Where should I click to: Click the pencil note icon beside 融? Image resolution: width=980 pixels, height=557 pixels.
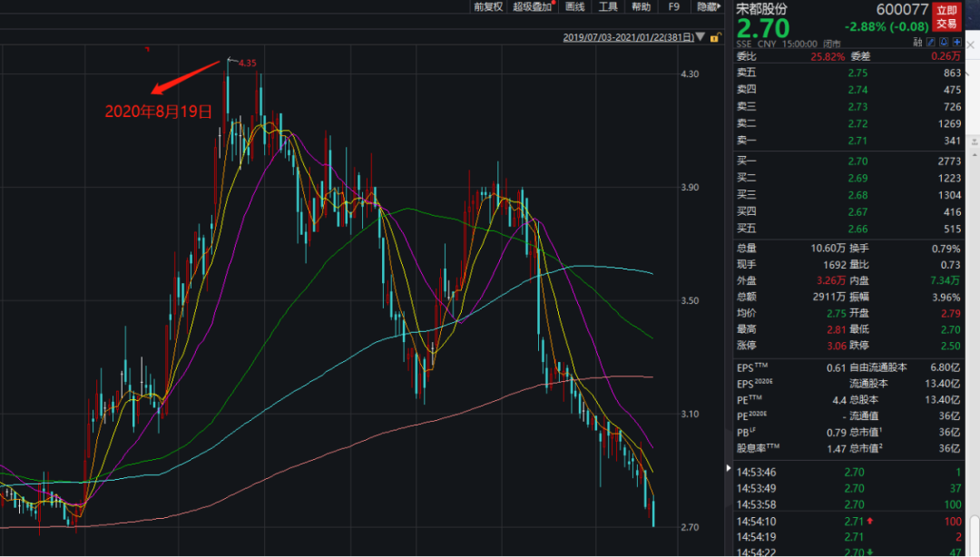click(x=931, y=43)
